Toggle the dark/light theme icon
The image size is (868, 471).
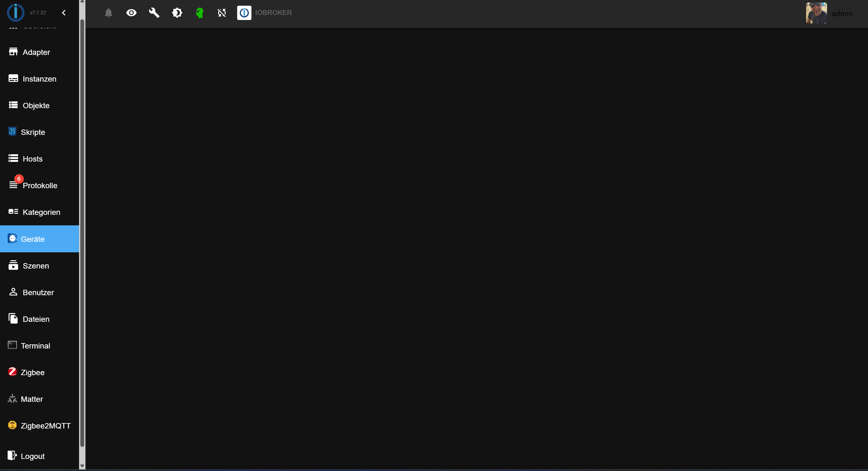click(177, 13)
